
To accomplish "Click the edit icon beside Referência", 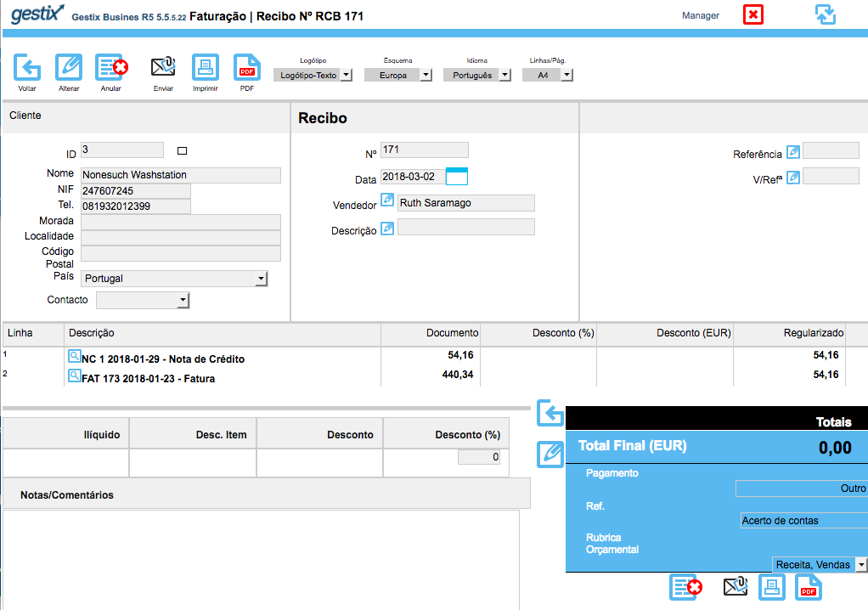I will [x=793, y=151].
